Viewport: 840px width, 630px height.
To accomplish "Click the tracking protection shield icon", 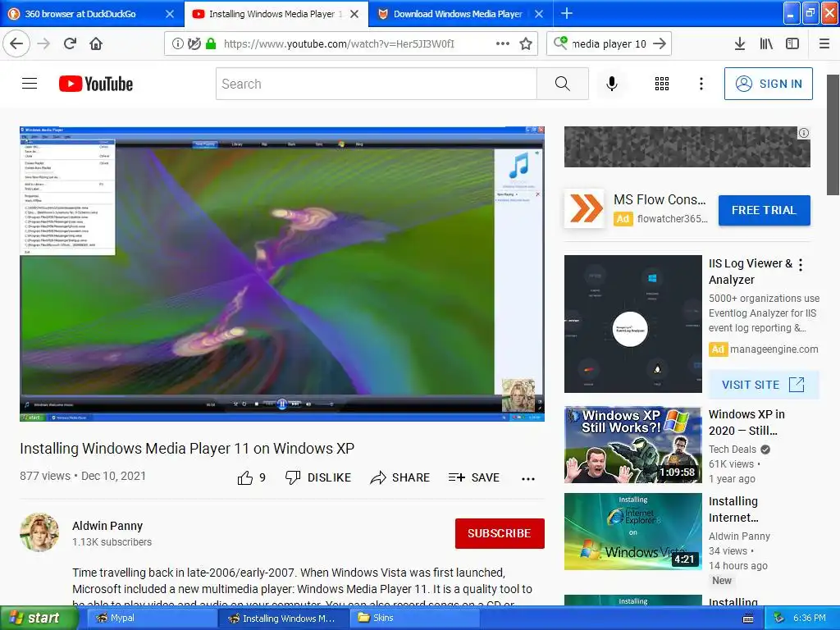I will (x=194, y=43).
